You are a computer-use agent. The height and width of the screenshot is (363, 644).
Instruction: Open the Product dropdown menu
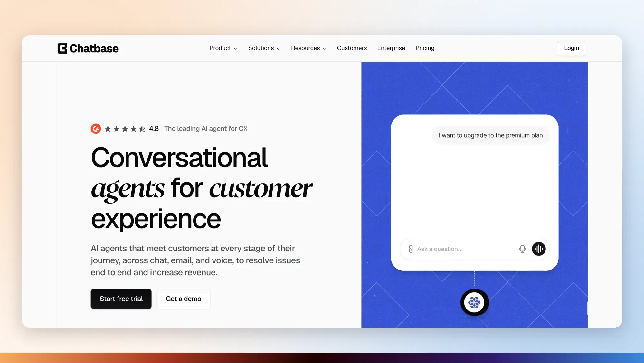223,48
